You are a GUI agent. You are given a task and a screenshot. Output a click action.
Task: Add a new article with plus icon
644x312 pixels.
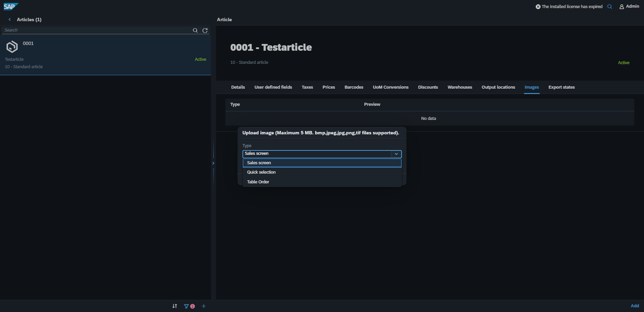click(x=204, y=306)
